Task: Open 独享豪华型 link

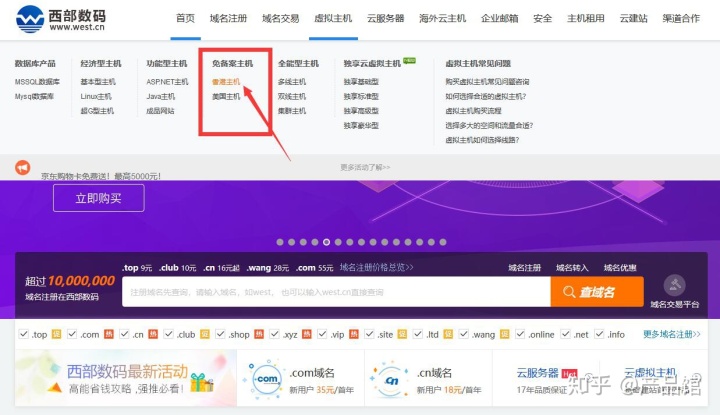Action: (x=361, y=125)
